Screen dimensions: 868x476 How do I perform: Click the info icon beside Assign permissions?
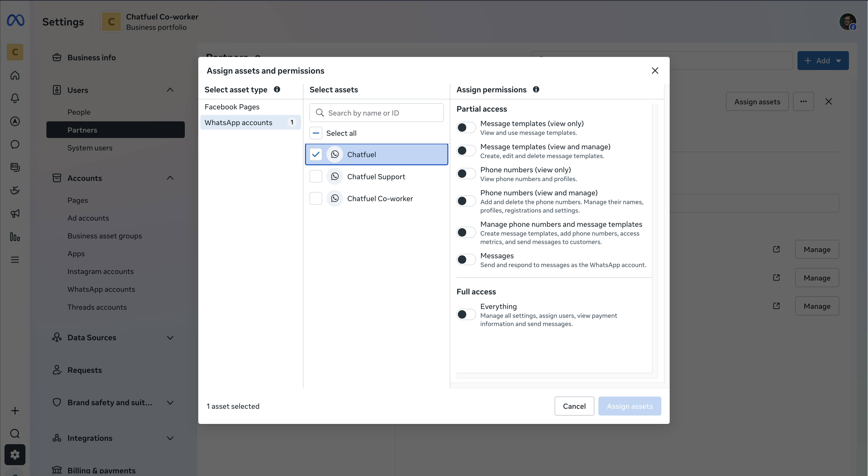[536, 89]
